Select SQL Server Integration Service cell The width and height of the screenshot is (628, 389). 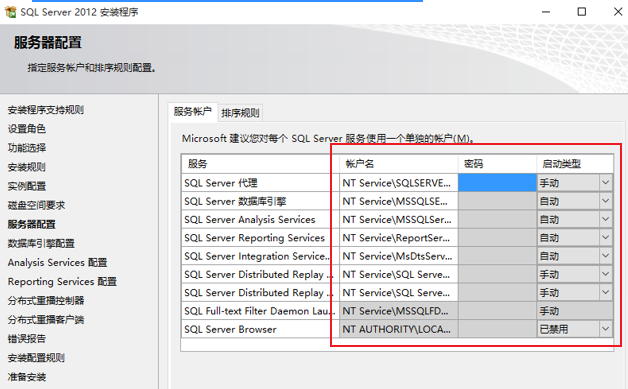tap(260, 256)
